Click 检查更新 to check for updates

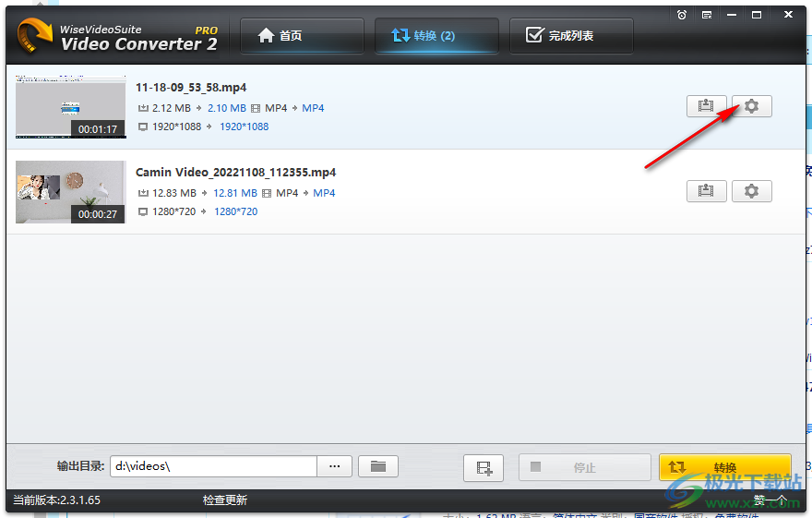tap(225, 500)
